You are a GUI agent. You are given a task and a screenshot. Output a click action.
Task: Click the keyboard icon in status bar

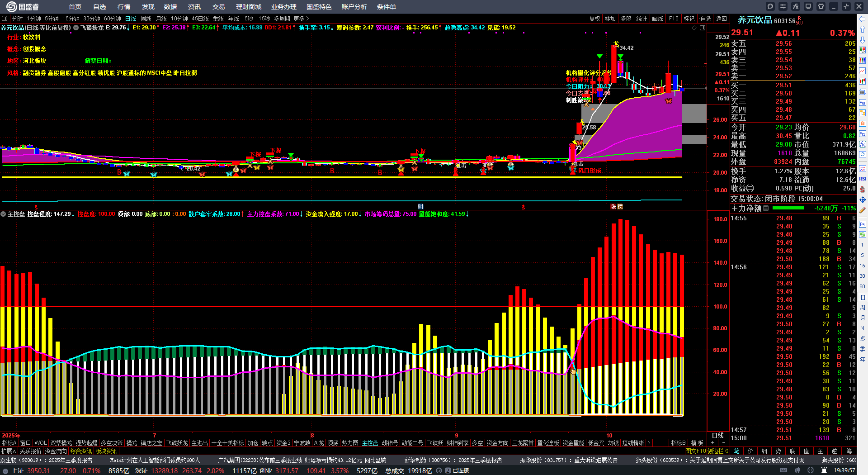click(783, 470)
